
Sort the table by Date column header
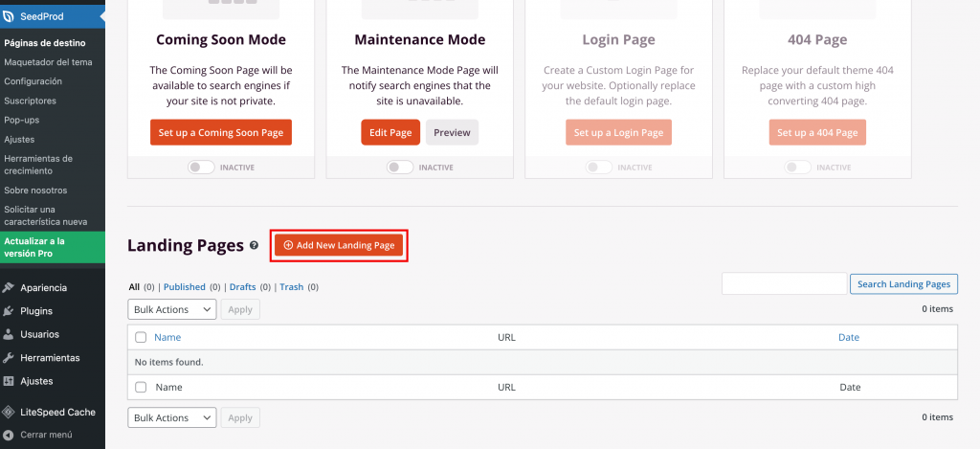point(848,337)
